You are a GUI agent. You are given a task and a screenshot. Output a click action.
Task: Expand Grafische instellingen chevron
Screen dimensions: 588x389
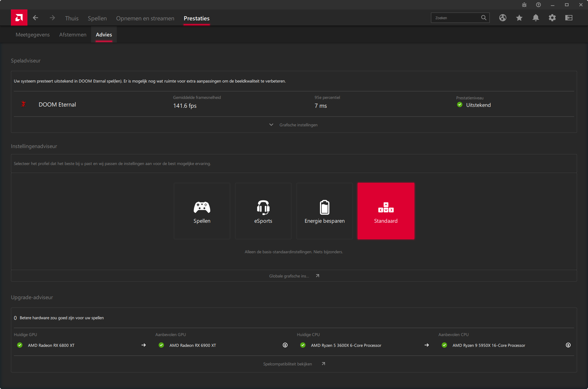tap(271, 125)
